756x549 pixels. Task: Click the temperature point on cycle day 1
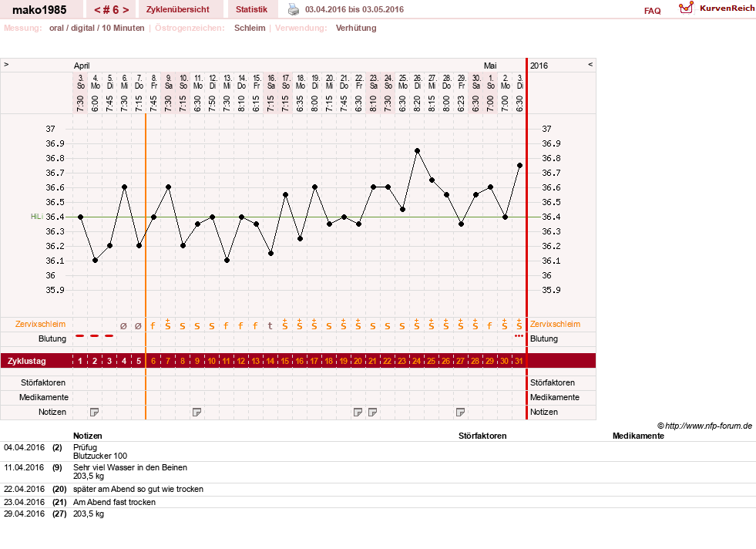point(80,217)
